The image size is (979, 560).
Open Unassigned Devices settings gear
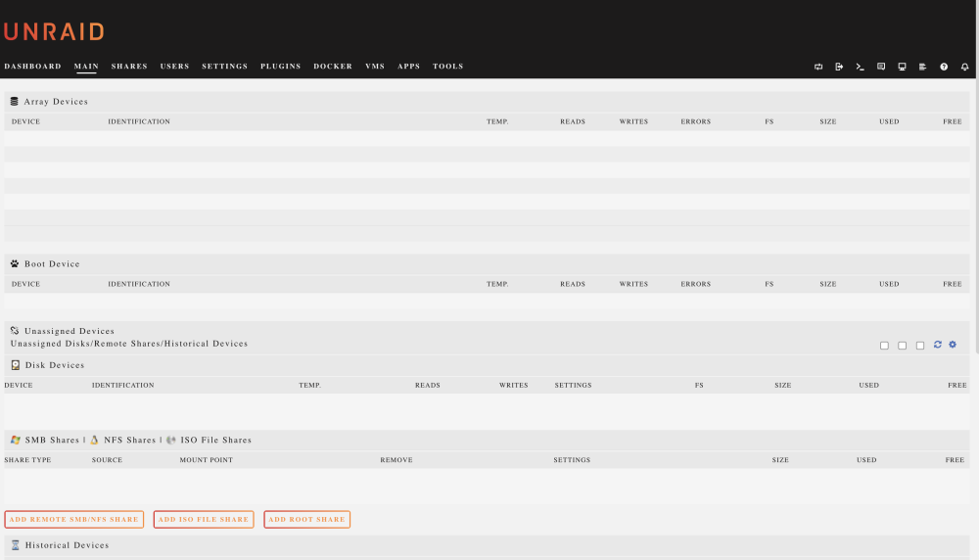click(953, 345)
